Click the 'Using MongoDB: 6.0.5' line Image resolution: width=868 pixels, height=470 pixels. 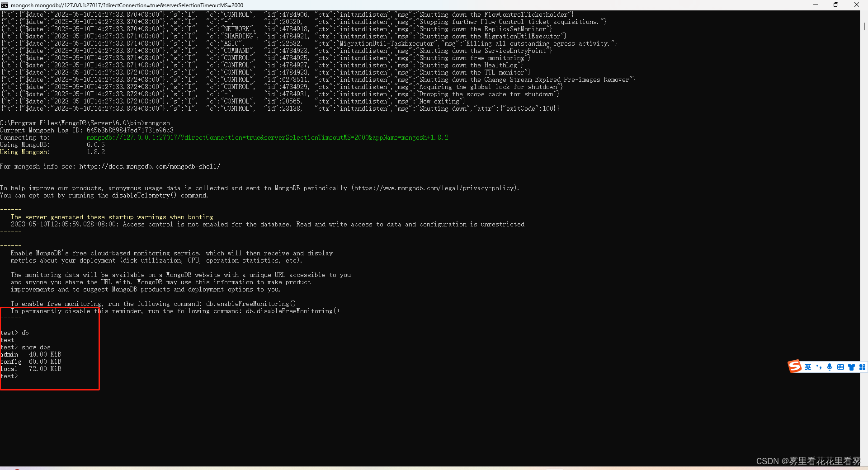[52, 145]
